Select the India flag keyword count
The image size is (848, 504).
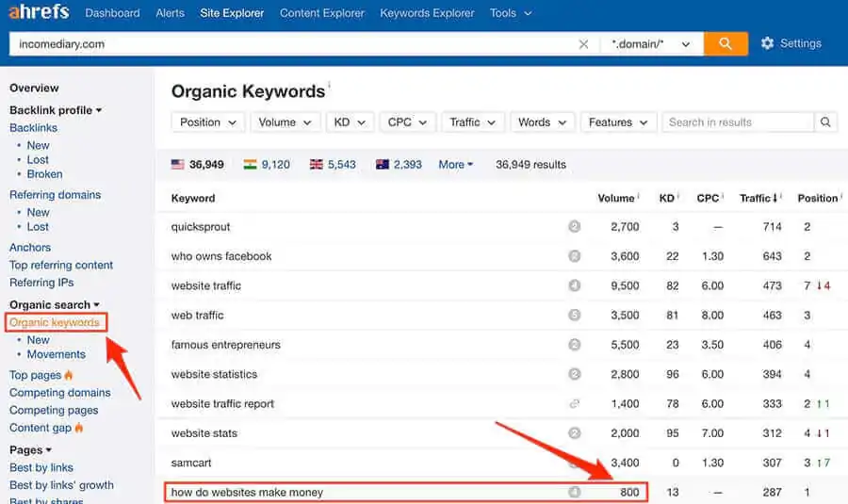pyautogui.click(x=267, y=164)
